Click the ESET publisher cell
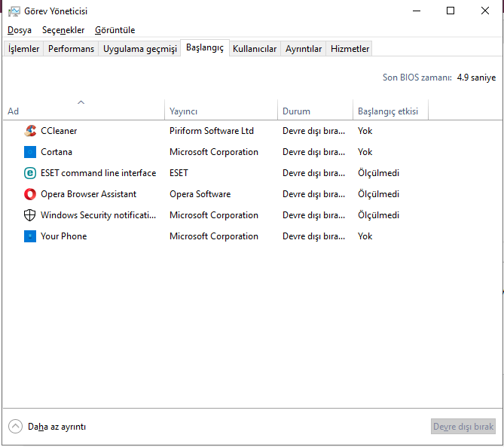504x447 pixels. tap(179, 173)
